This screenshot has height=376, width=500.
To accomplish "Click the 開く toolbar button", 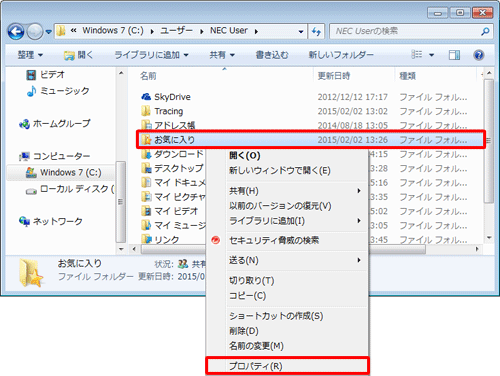I will pyautogui.click(x=79, y=55).
